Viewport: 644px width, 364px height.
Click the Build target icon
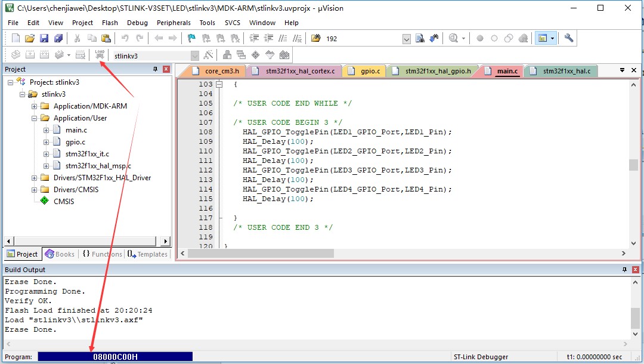[30, 55]
